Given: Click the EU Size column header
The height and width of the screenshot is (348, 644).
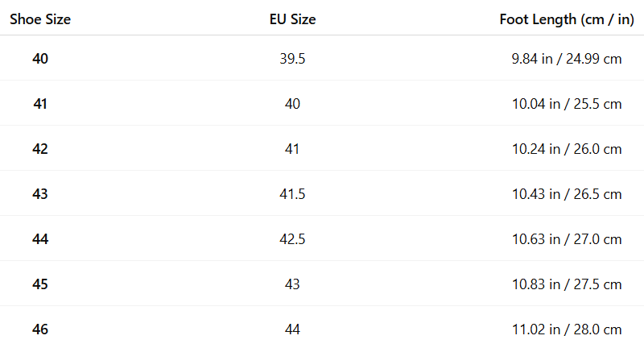Looking at the screenshot, I should point(292,20).
